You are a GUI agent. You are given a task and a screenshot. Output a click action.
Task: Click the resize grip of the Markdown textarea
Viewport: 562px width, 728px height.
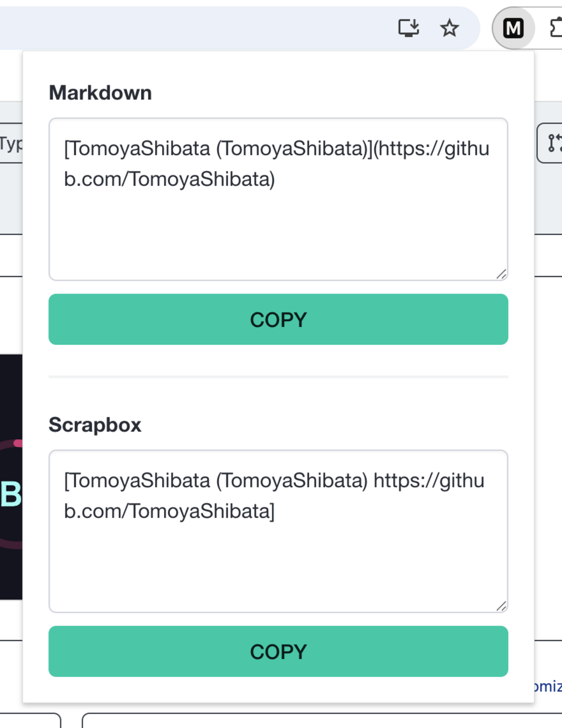point(501,273)
